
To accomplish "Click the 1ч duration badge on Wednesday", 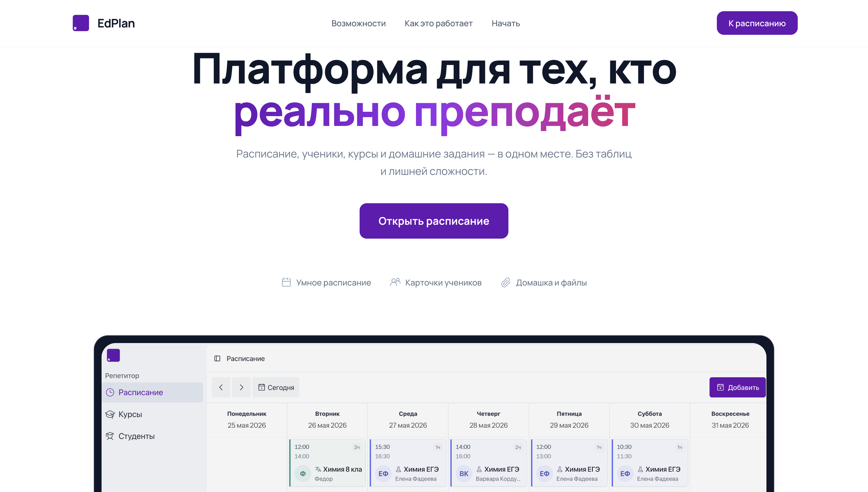I will point(438,447).
